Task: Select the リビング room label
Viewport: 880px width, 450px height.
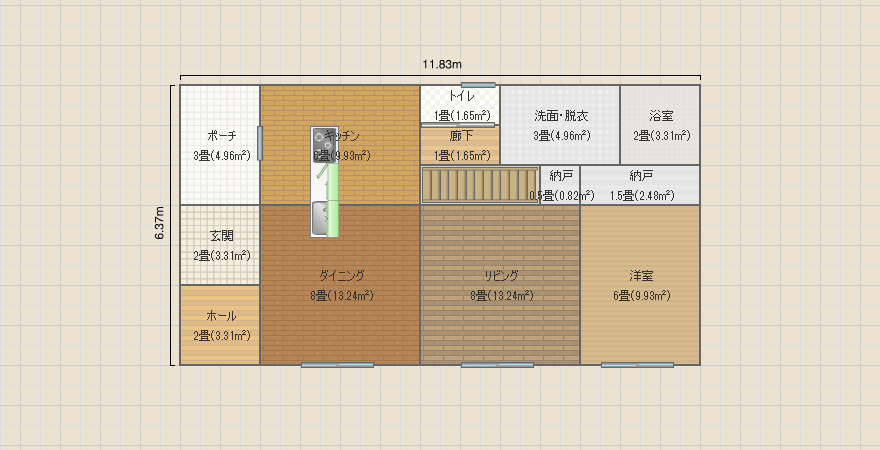Action: [502, 275]
